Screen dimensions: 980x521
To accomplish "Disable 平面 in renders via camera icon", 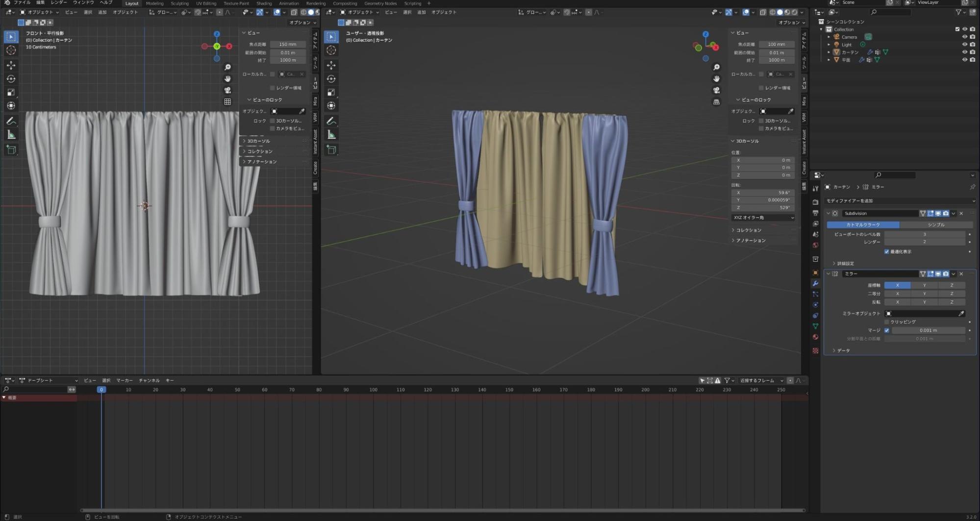I will 972,60.
